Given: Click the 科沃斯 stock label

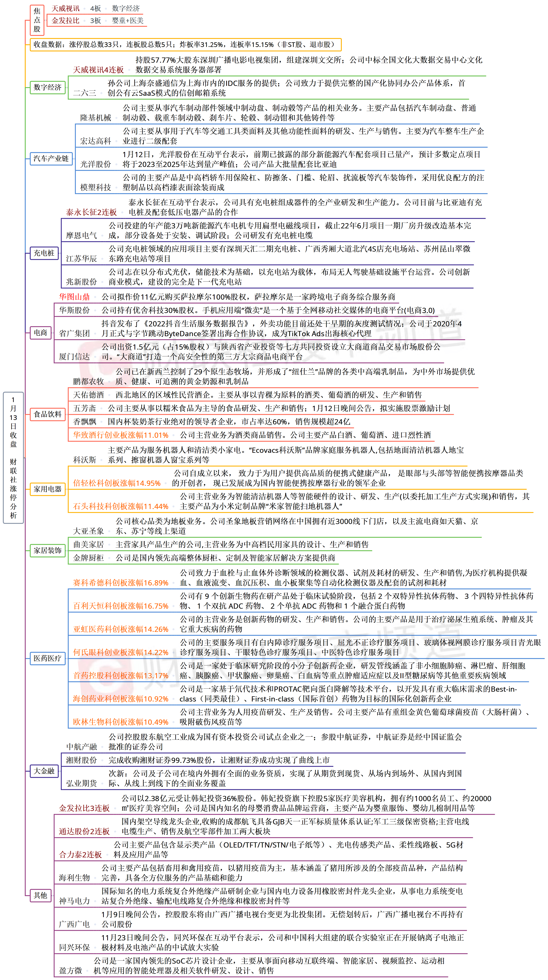Looking at the screenshot, I should pos(84,460).
